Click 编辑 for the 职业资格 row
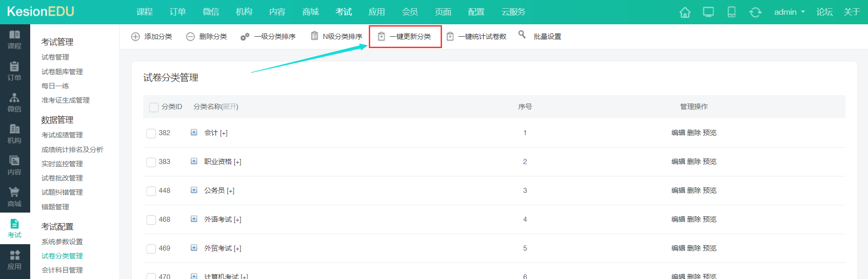868x279 pixels. tap(678, 162)
